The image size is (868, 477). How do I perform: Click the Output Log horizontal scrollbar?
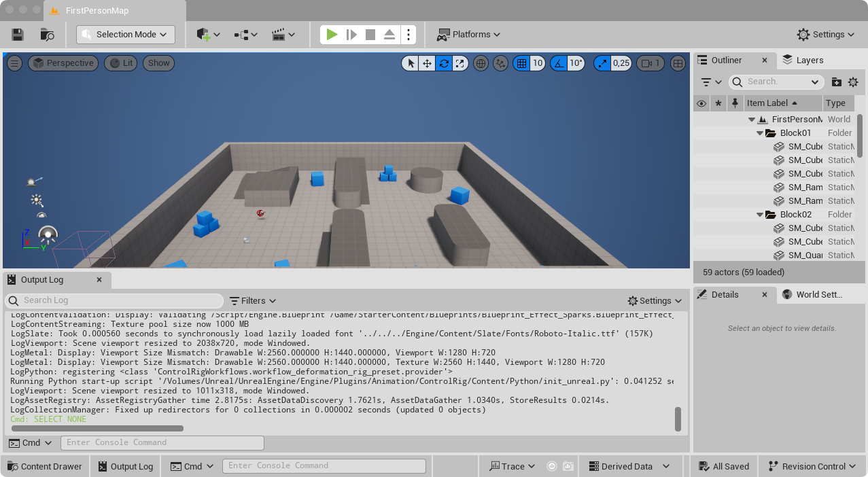(97, 429)
